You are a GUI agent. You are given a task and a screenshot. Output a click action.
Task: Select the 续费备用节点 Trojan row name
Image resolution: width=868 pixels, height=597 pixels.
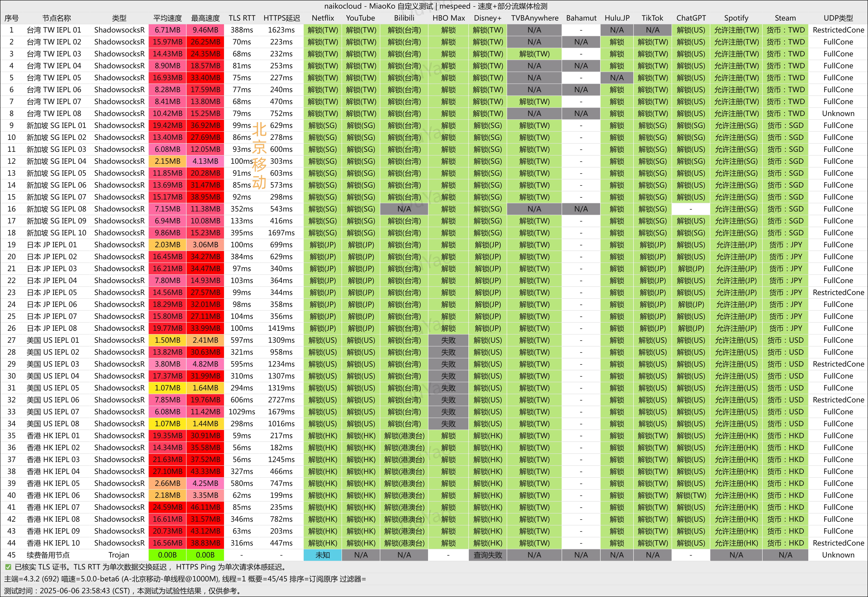tap(48, 555)
